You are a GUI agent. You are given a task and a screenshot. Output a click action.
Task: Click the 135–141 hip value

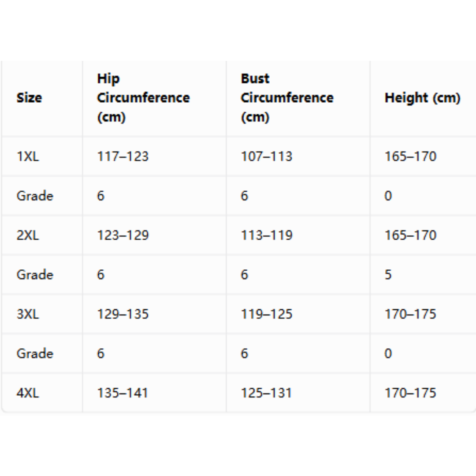click(x=123, y=393)
